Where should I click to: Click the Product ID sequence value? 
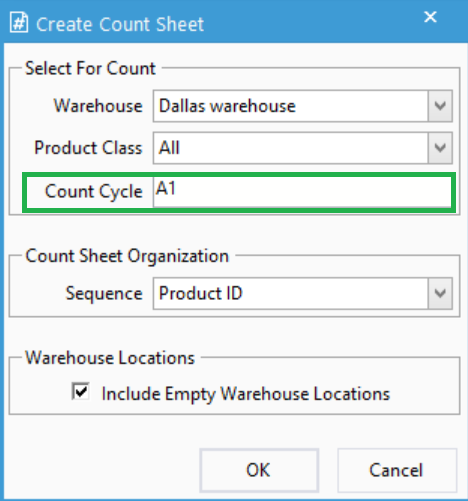(x=201, y=293)
